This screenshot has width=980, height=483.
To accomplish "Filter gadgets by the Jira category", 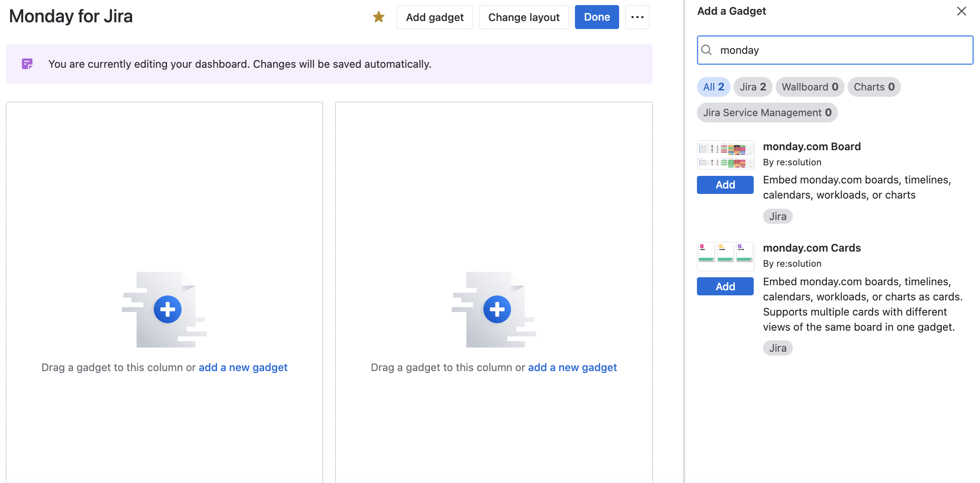I will 752,87.
